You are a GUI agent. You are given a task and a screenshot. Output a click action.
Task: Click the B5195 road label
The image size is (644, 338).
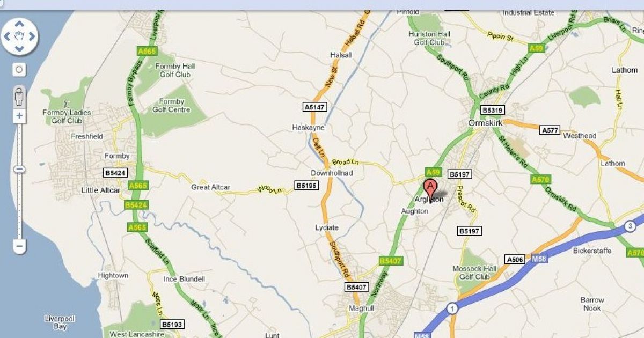click(x=307, y=185)
